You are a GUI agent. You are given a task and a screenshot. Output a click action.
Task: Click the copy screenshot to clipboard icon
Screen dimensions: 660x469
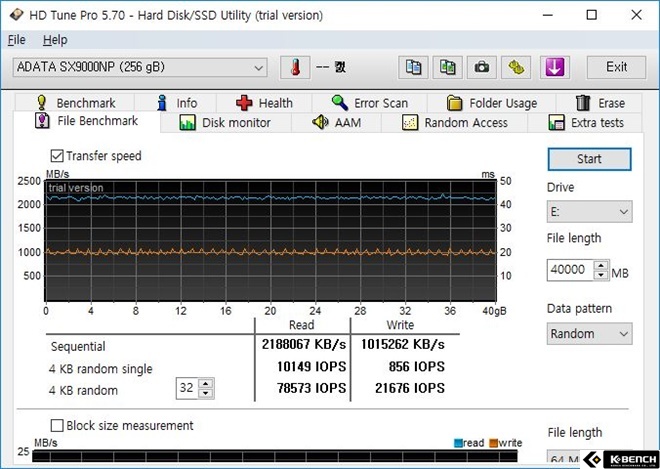click(447, 67)
